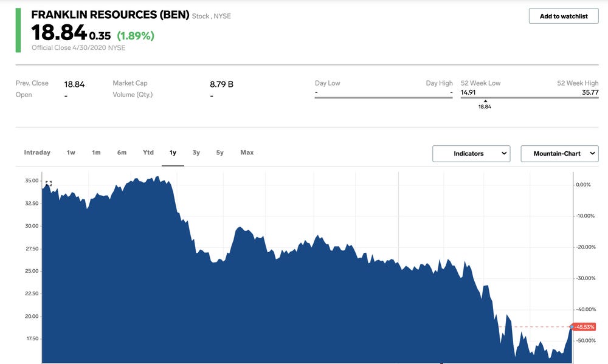Screen dimensions: 608x364
Task: Click the Stock , NYSE label
Action: 212,16
